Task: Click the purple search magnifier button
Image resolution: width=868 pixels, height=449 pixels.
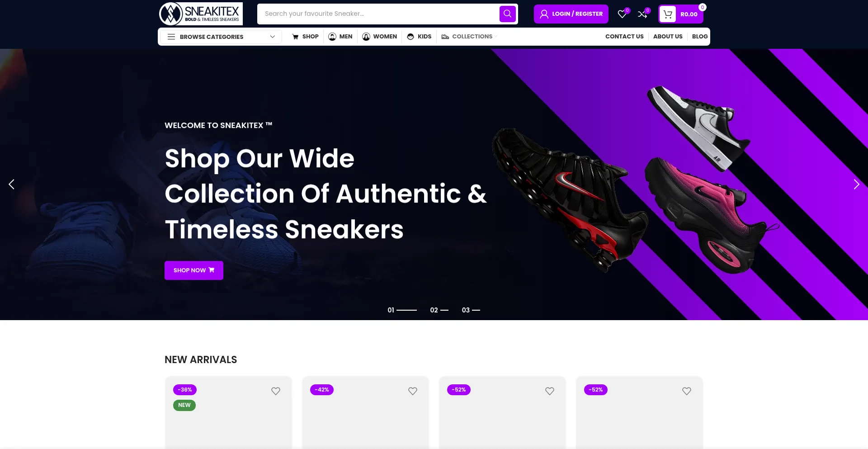Action: (x=507, y=14)
